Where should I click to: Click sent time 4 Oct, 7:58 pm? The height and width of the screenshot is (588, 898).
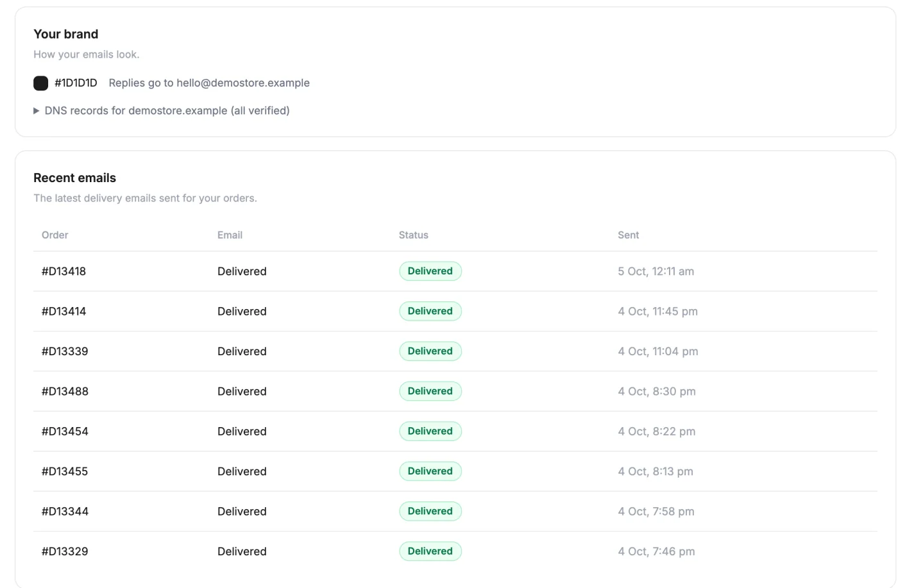click(656, 511)
